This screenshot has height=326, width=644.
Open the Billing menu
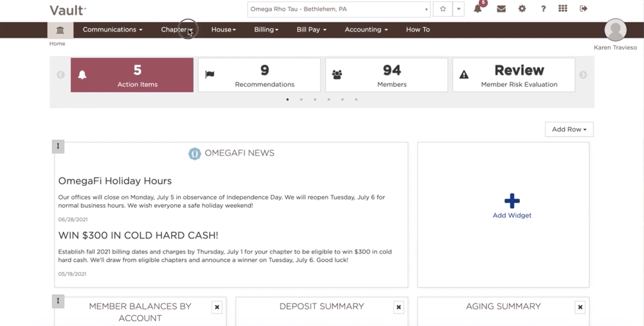pyautogui.click(x=266, y=30)
